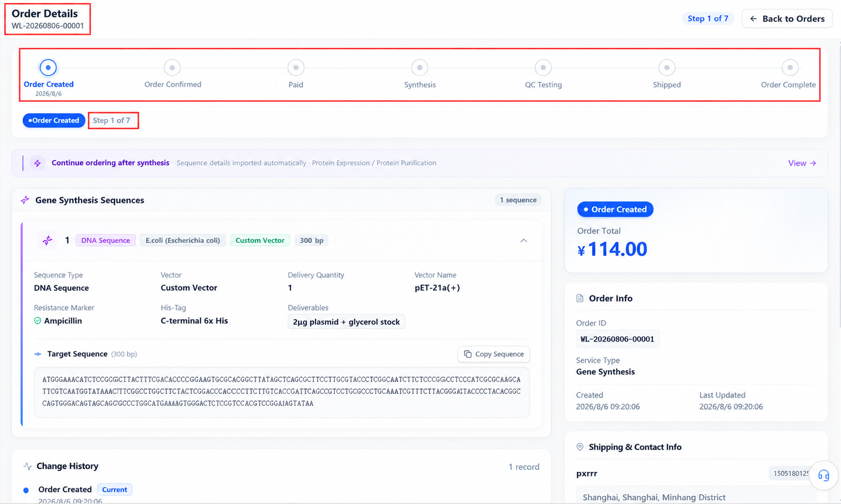The width and height of the screenshot is (841, 504).
Task: Click the headset support chat icon
Action: tap(823, 475)
